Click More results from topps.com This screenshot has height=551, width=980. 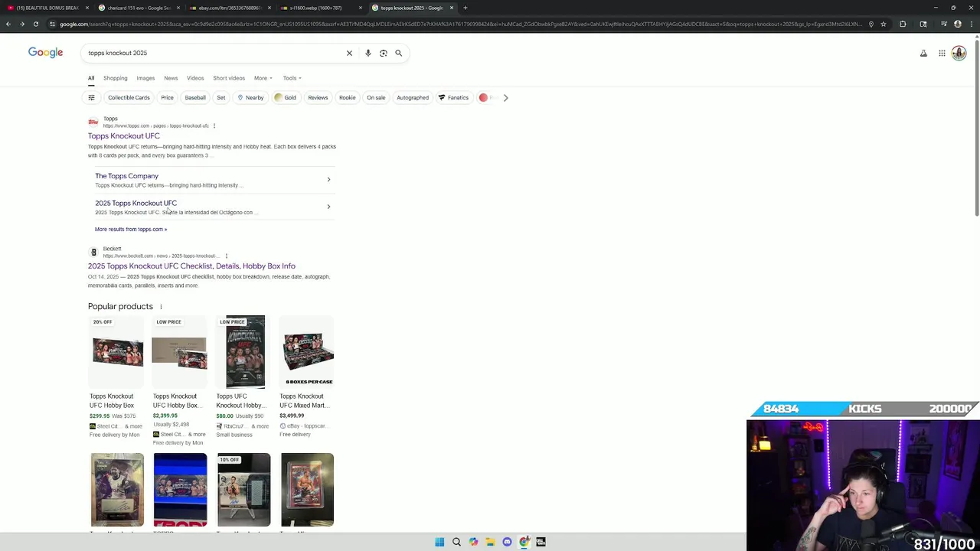tap(131, 229)
